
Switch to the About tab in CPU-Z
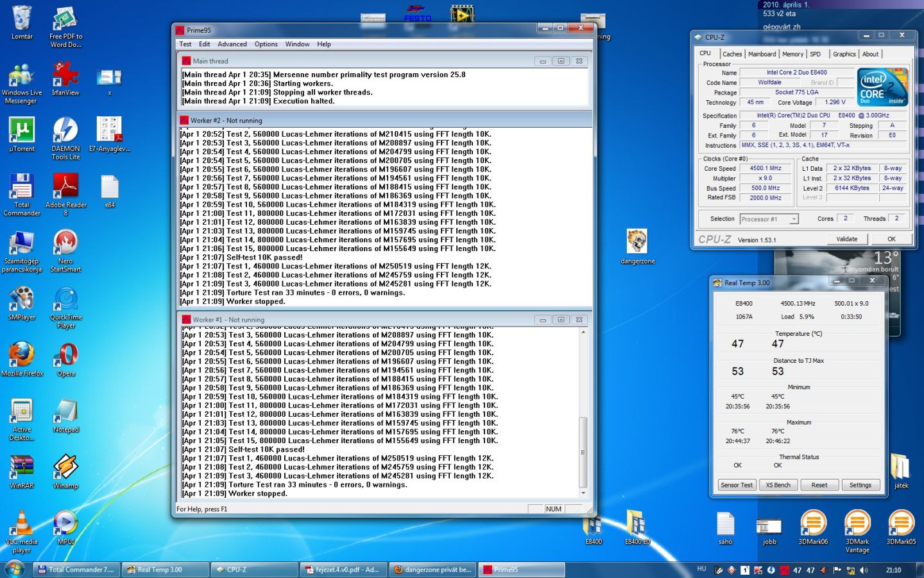click(x=871, y=55)
